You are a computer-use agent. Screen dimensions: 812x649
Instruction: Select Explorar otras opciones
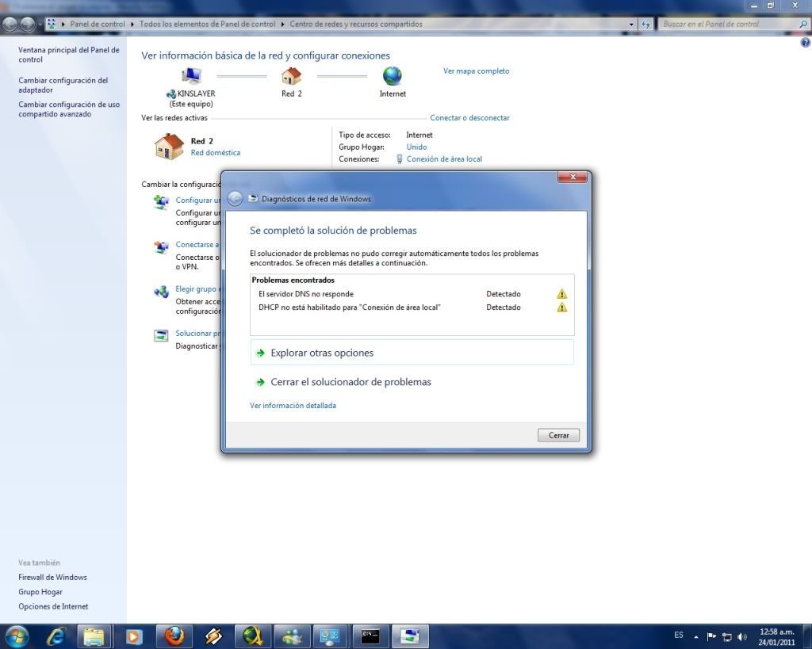point(322,353)
